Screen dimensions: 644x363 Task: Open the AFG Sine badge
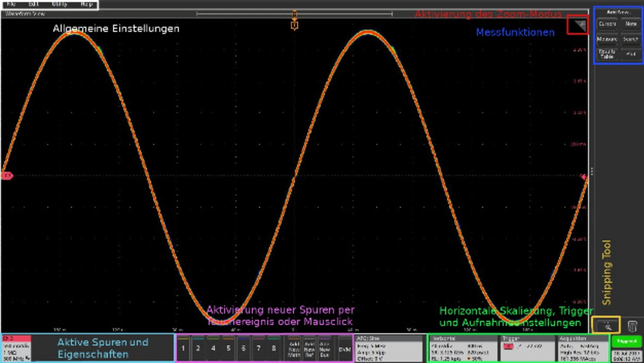pos(389,348)
